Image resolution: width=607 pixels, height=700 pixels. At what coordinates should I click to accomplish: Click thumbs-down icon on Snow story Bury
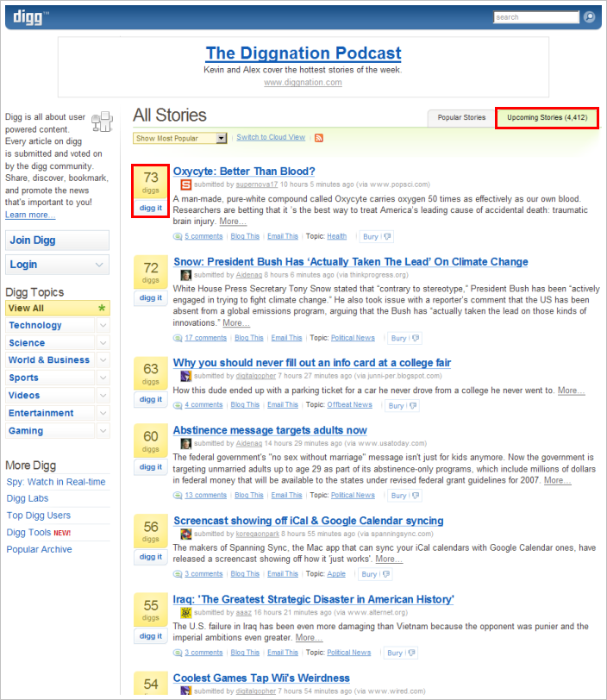(x=416, y=338)
